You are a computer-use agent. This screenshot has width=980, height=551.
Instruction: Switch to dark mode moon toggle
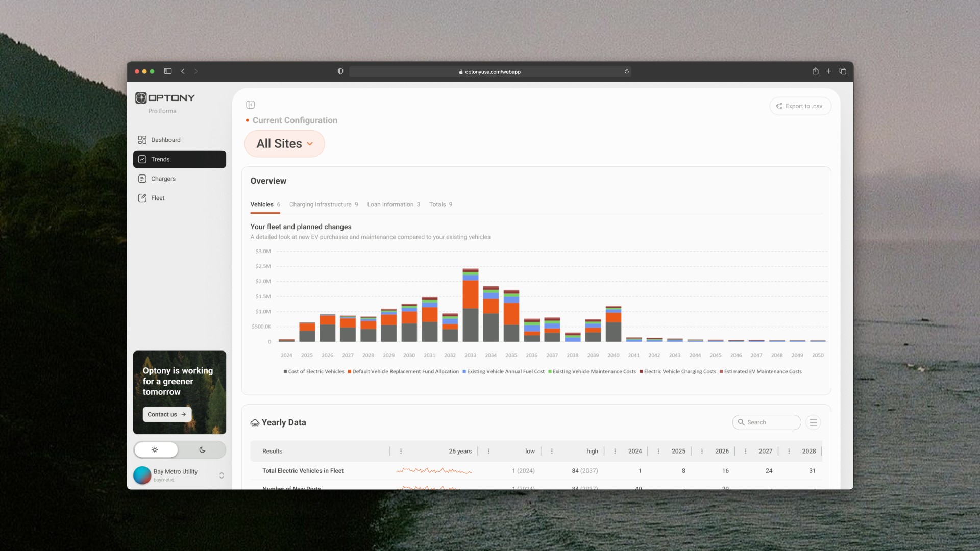click(x=202, y=450)
